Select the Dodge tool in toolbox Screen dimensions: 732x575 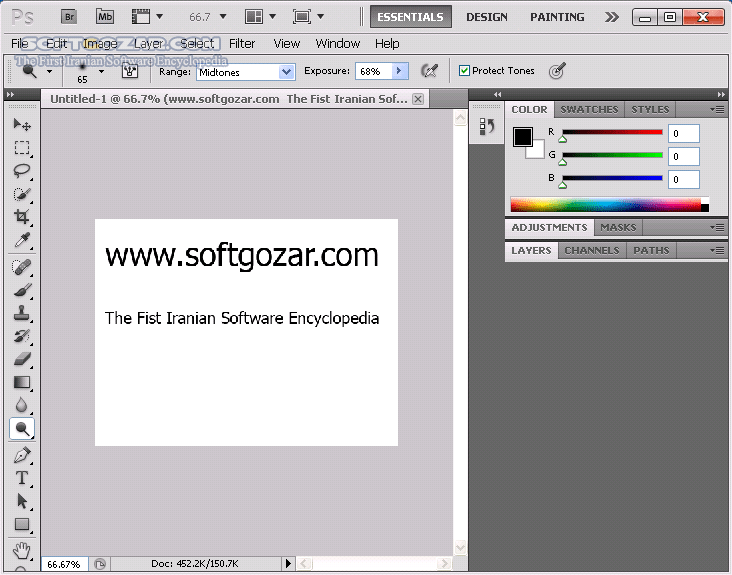point(22,428)
